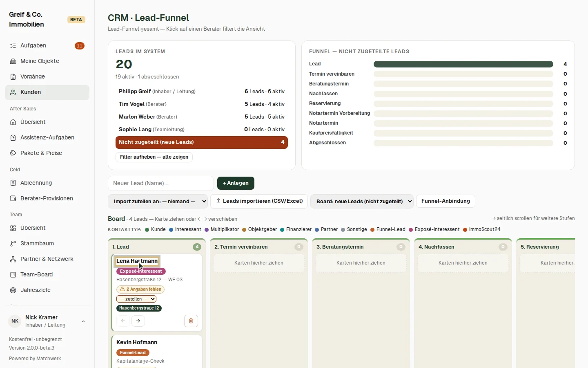
Task: Filter by Sophie Lang row
Action: pyautogui.click(x=202, y=130)
